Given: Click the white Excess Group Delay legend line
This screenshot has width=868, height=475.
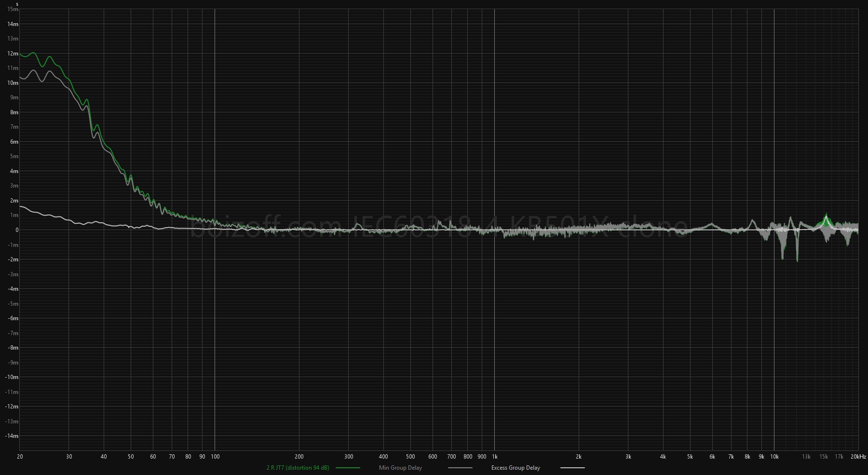Looking at the screenshot, I should [x=572, y=468].
